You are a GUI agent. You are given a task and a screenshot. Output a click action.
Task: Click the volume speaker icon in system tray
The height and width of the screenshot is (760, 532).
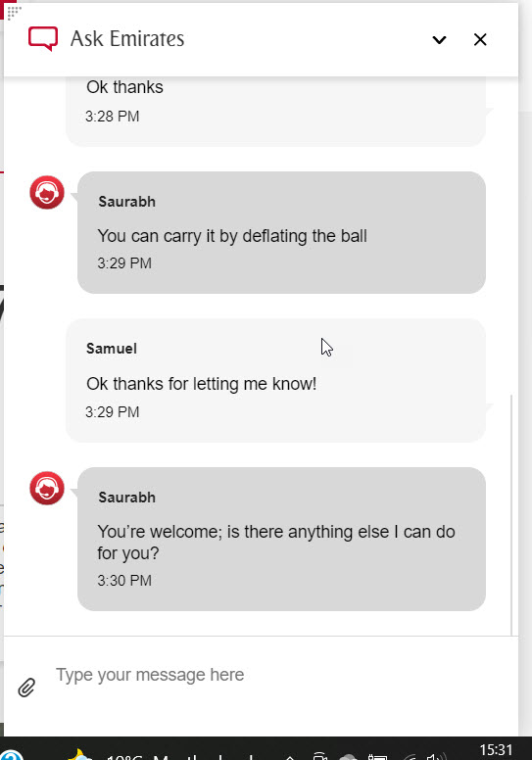435,756
